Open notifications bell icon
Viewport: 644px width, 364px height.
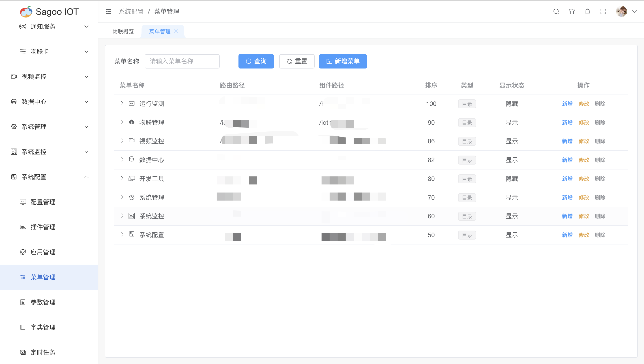pos(588,11)
